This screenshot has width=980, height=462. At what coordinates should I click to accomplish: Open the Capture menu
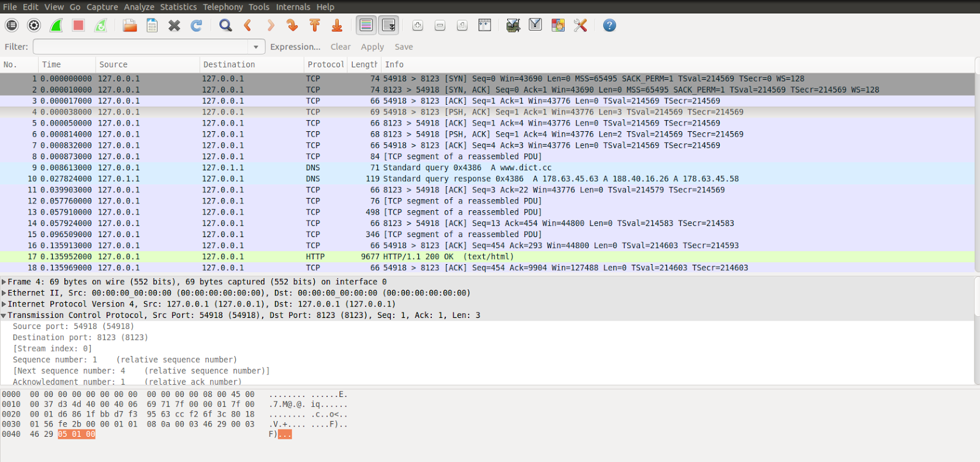point(102,7)
